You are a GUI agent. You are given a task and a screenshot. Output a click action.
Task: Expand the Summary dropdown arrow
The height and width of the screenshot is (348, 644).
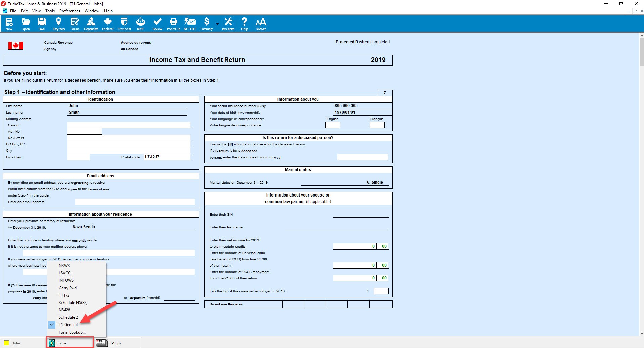217,24
